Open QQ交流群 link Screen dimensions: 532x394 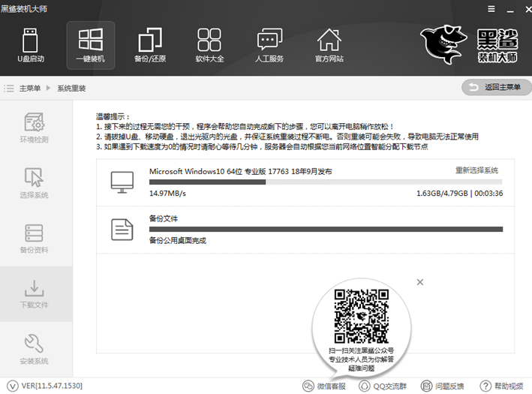coord(382,386)
